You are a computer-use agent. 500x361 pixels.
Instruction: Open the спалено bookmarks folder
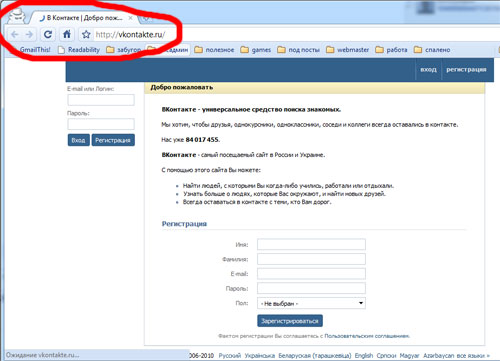432,50
